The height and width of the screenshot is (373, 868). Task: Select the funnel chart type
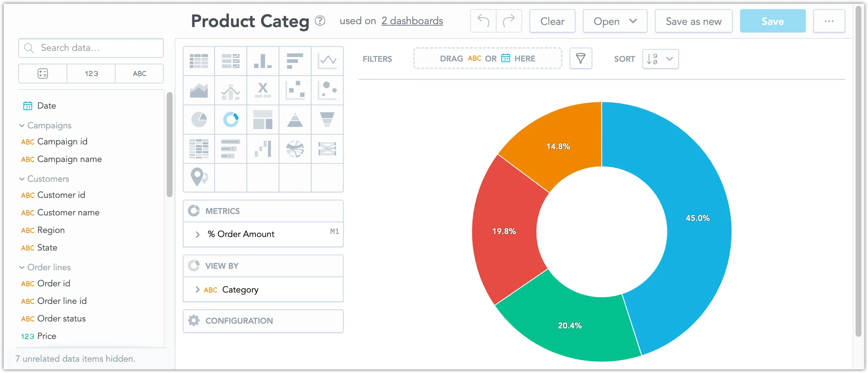click(327, 120)
